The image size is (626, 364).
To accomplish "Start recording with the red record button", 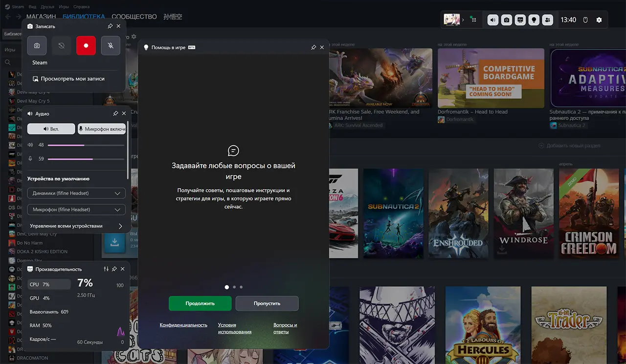I will tap(86, 45).
